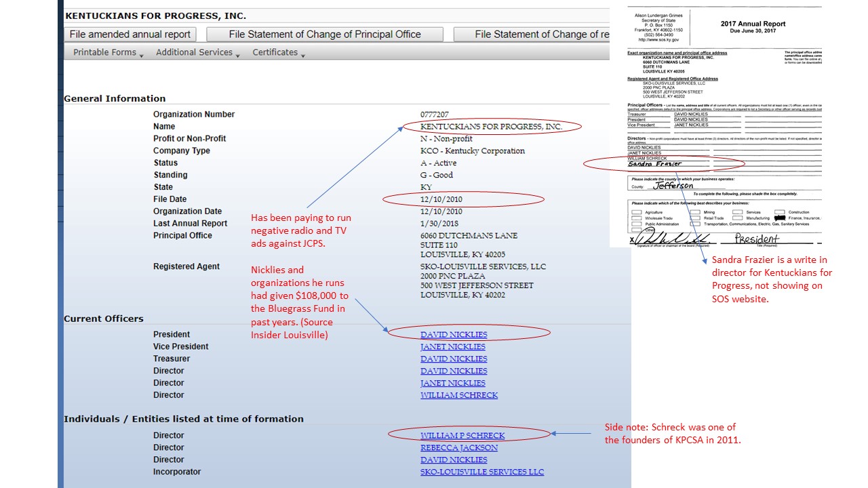868x488 pixels.
Task: Click Individuals / Entities listed at formation heading
Action: [x=184, y=420]
